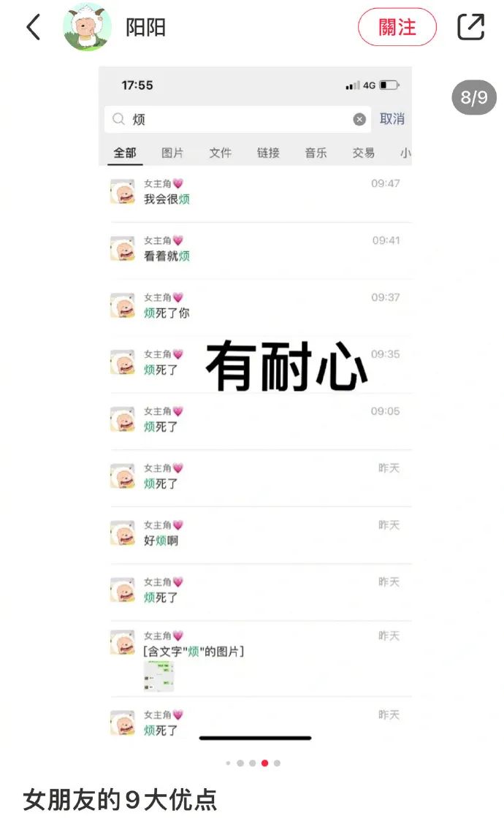The height and width of the screenshot is (824, 504).
Task: Switch to the 图片 tab
Action: (172, 153)
